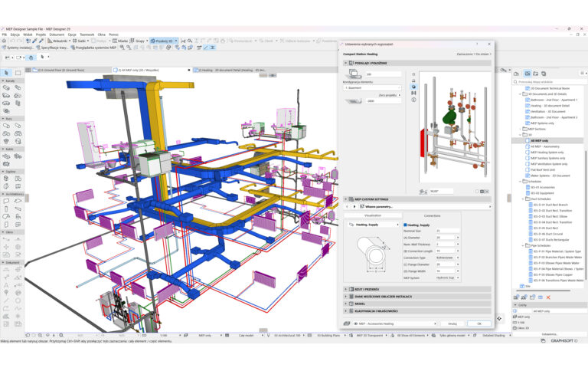Screen dimensions: 588x371
Task: Open the Teamwork menu
Action: (87, 34)
